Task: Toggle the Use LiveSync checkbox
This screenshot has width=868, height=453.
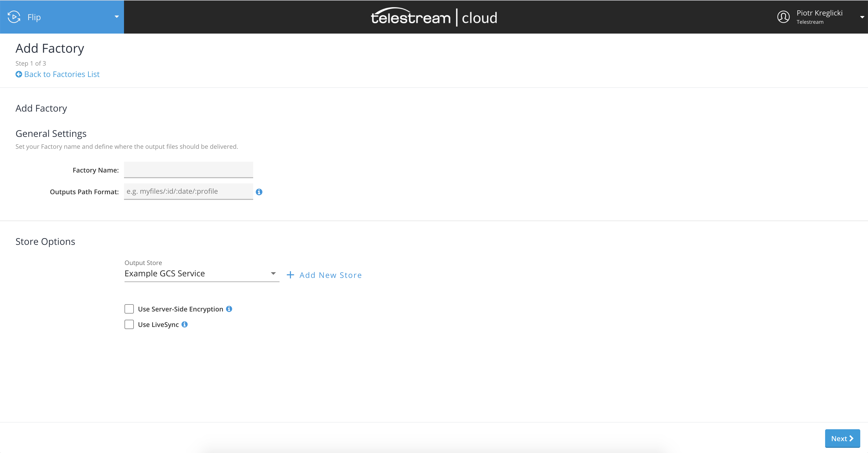Action: pyautogui.click(x=129, y=324)
